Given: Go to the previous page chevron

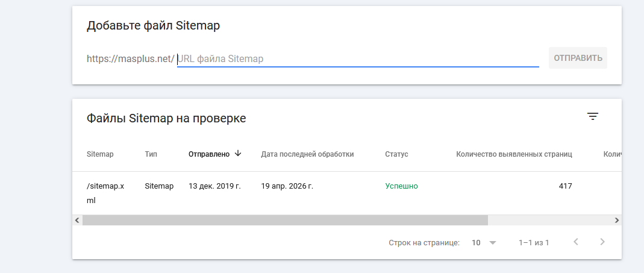Looking at the screenshot, I should [576, 242].
